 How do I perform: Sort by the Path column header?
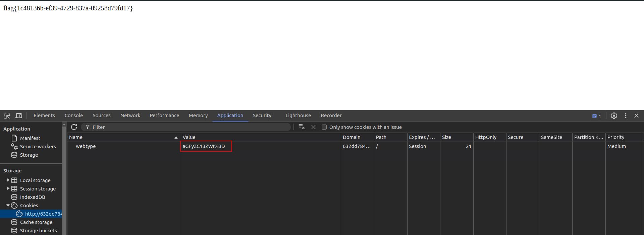coord(390,137)
